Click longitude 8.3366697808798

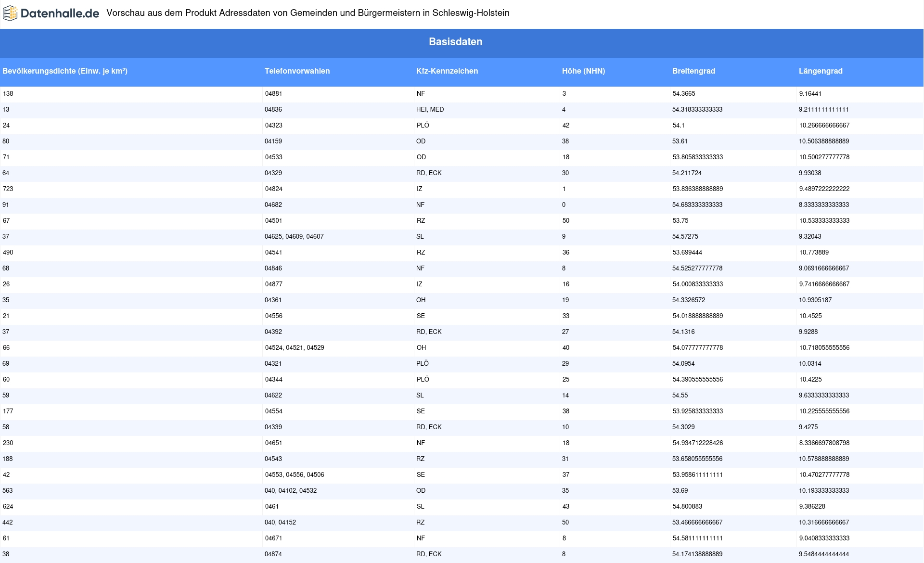824,443
